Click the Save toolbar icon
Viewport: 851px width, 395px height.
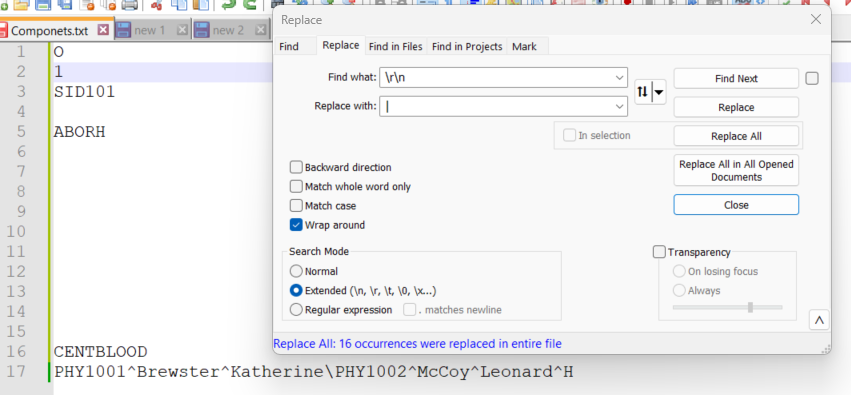[42, 4]
